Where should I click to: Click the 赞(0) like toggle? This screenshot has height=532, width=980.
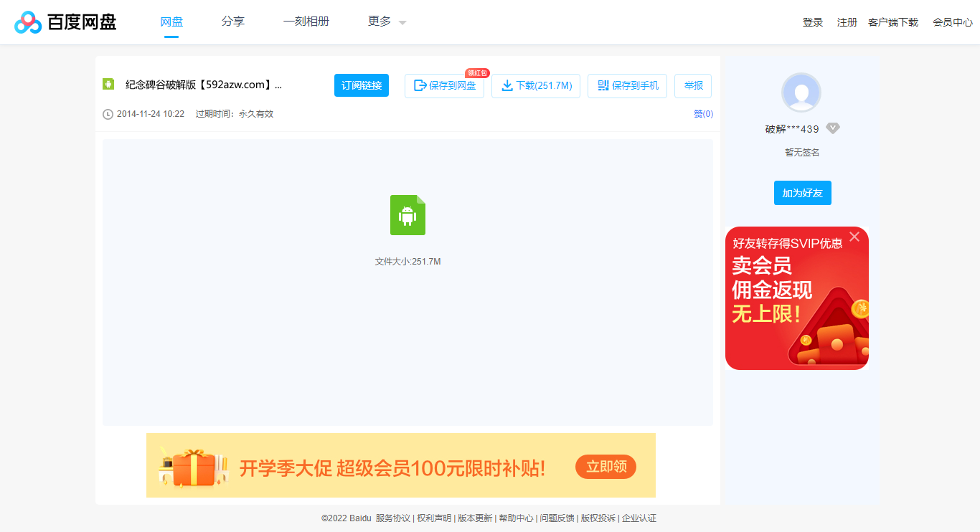pos(702,113)
